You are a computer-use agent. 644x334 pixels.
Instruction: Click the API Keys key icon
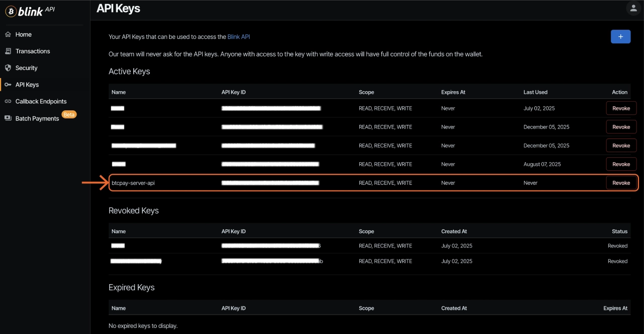[8, 85]
